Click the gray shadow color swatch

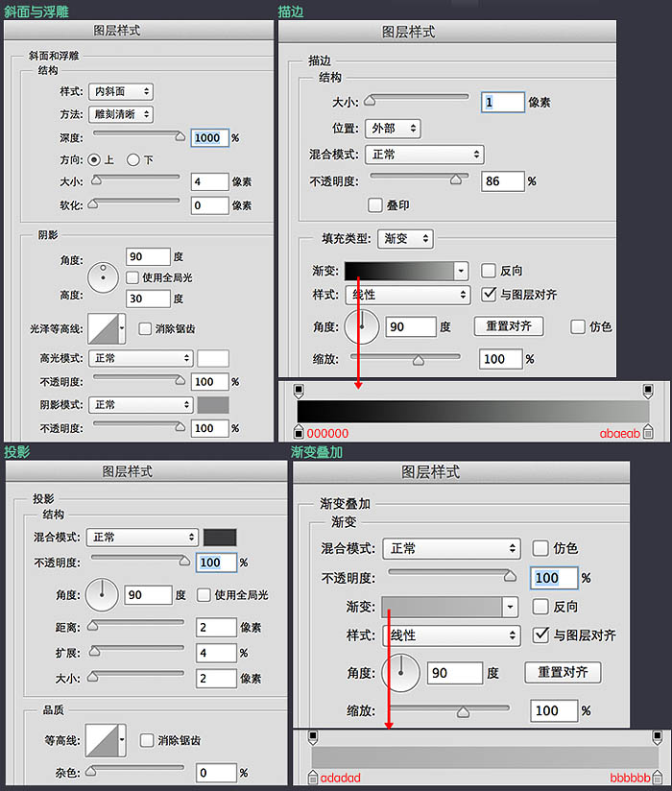pos(213,404)
